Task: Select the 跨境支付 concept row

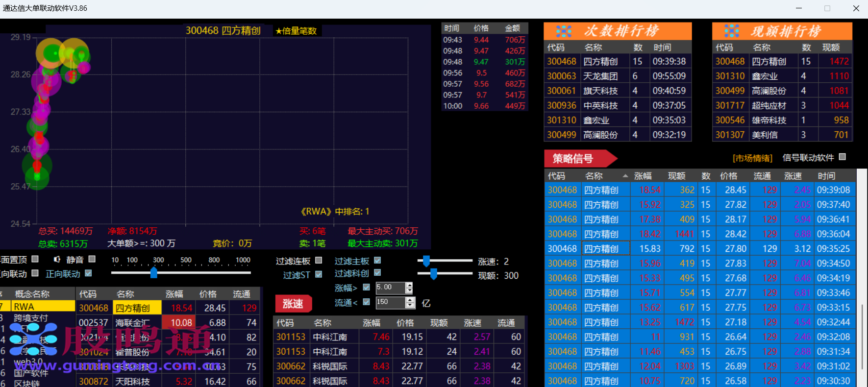Action: point(37,318)
